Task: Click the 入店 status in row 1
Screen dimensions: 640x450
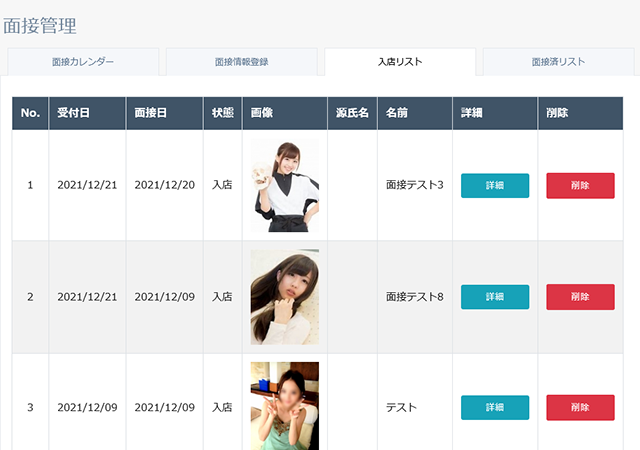Action: point(222,185)
